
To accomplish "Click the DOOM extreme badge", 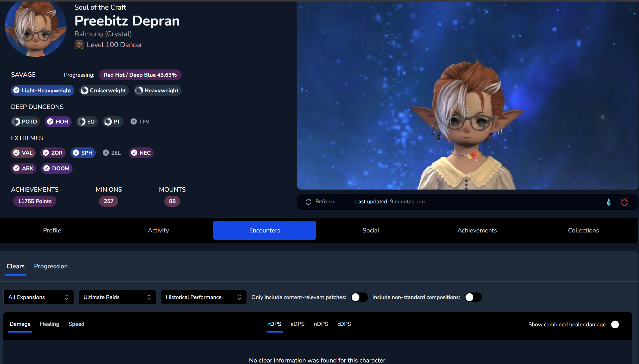I will 57,168.
